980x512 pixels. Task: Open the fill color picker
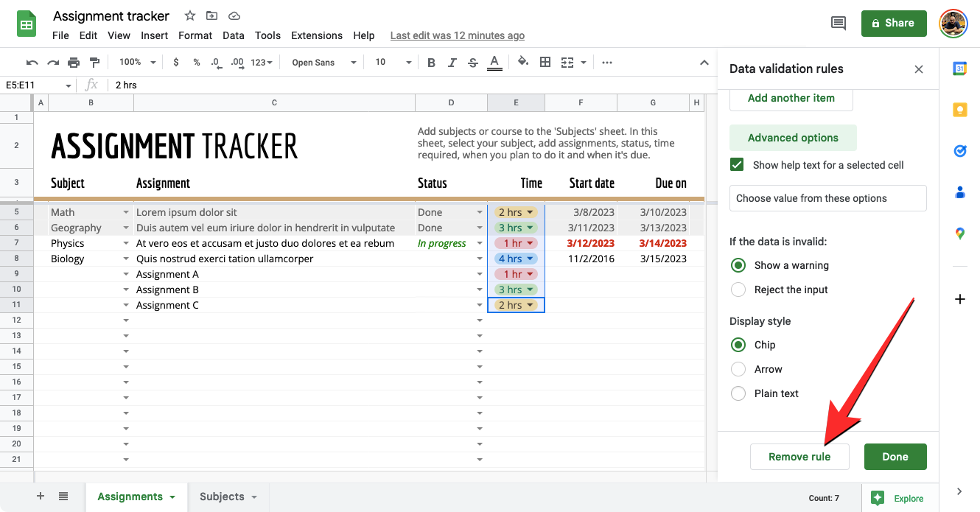(x=523, y=63)
